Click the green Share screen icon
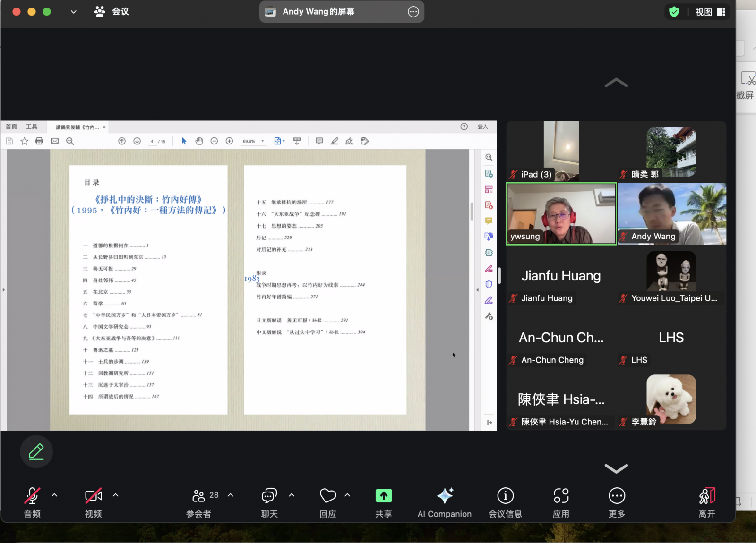 tap(383, 496)
